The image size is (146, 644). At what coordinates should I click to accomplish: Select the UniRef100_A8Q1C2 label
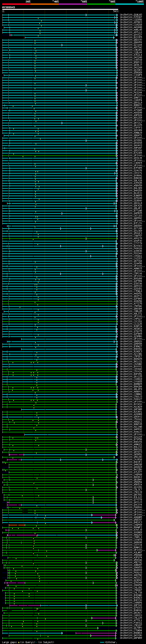pyautogui.click(x=131, y=422)
